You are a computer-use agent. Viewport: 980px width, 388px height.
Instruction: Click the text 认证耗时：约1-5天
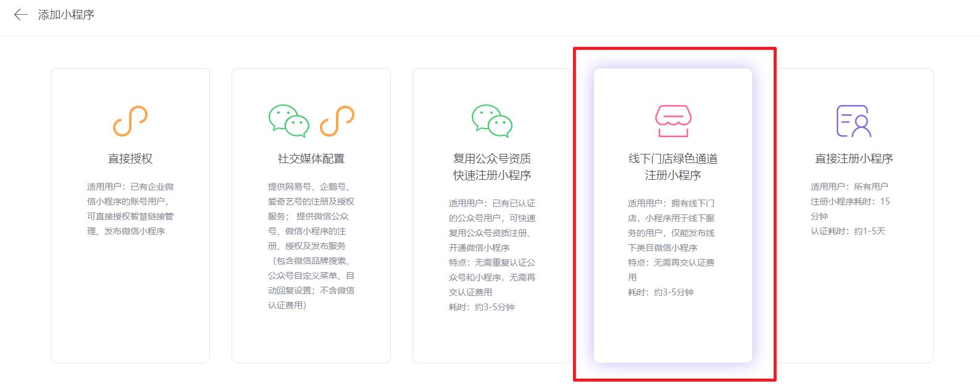tap(848, 231)
